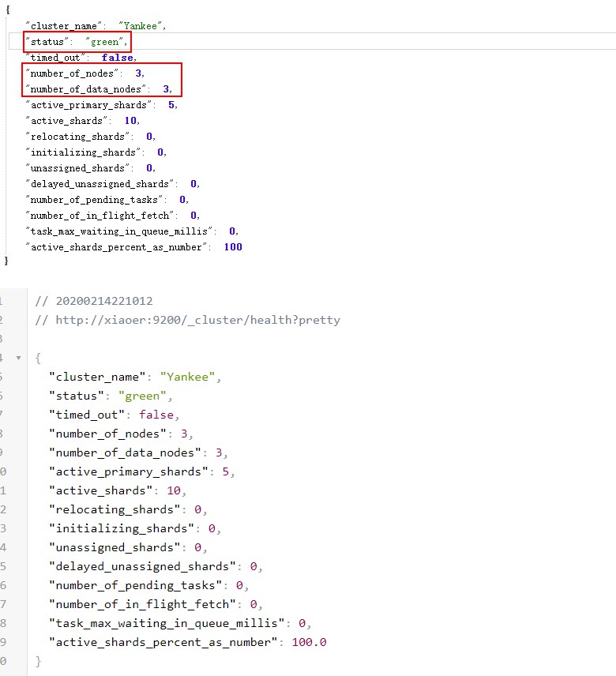Screen dimensions: 616x676
Task: Click "relocating_shards" key in lower viewer
Action: [115, 509]
